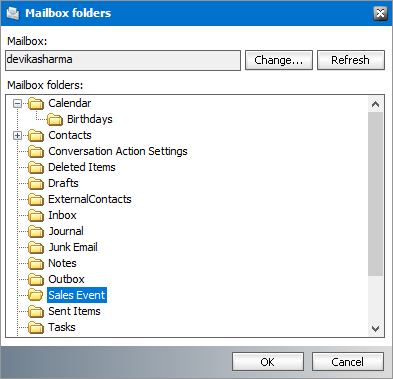Click the scrollbar up arrow
Screen dimensions: 393x379
[x=376, y=104]
